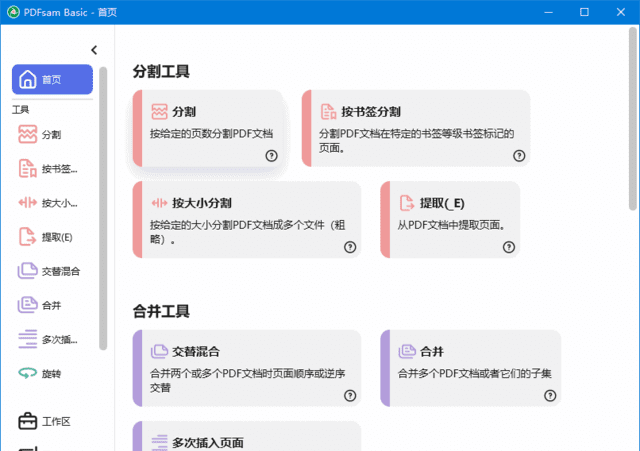Click the 工具 sidebar section label

pyautogui.click(x=20, y=109)
